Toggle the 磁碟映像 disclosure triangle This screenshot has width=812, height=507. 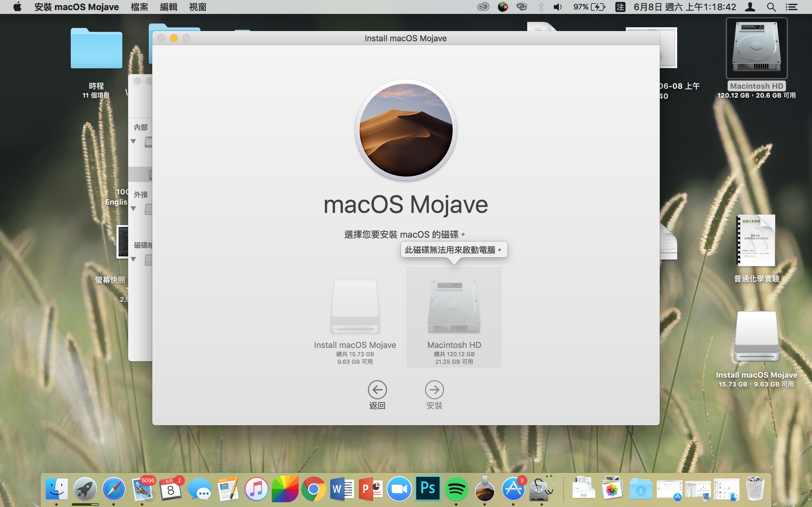tap(134, 259)
